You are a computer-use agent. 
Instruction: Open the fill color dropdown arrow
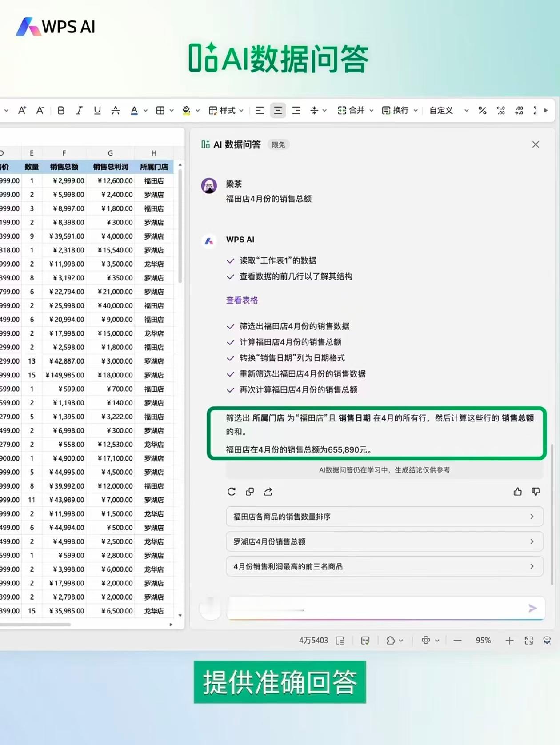pos(198,111)
